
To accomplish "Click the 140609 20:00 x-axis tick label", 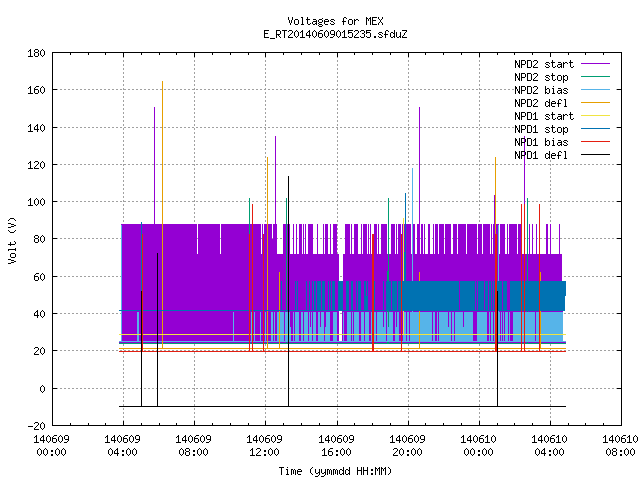I will click(407, 446).
